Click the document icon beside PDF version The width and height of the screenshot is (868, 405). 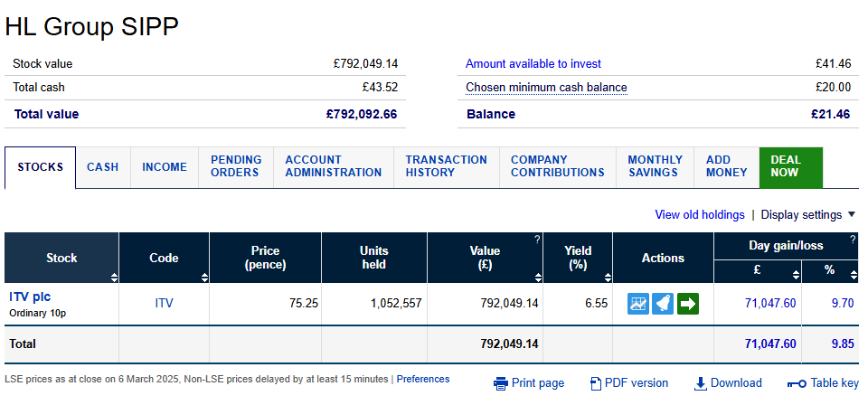596,383
